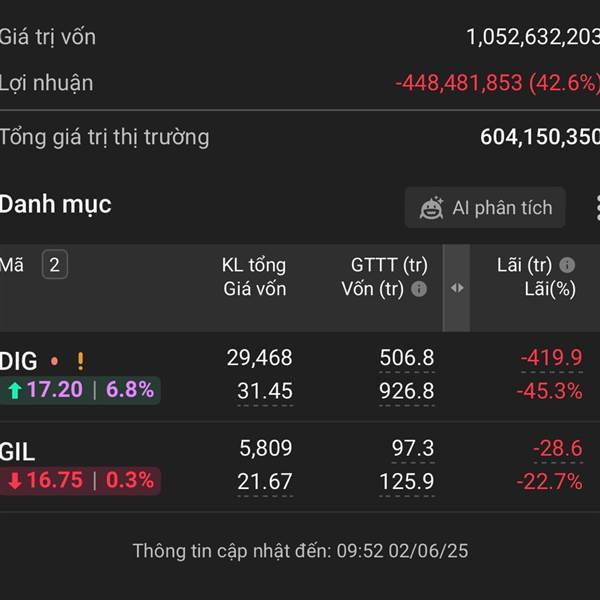
Task: Click the stock count badge showing 2
Action: [54, 264]
